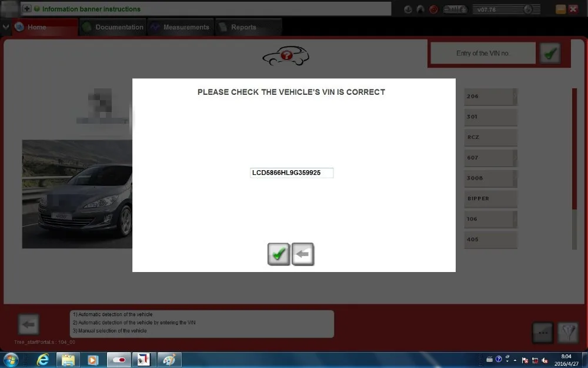Click the filter funnel icon at bottom right
The image size is (588, 368).
coord(568,332)
